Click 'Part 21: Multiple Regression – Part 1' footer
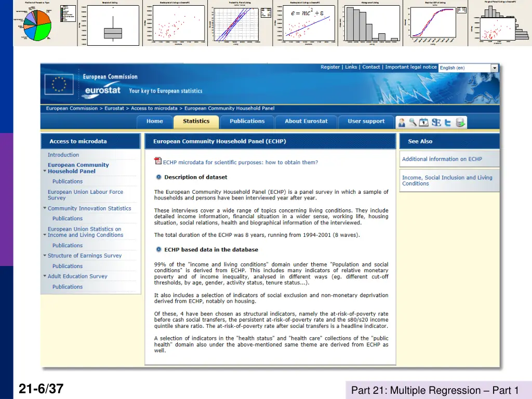Image resolution: width=532 pixels, height=399 pixels. tap(435, 390)
